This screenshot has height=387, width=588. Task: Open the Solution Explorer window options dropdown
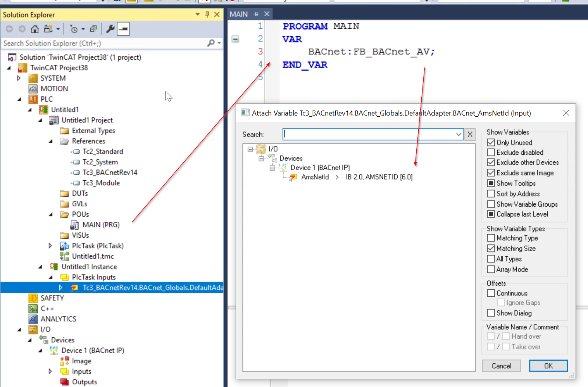[x=198, y=14]
